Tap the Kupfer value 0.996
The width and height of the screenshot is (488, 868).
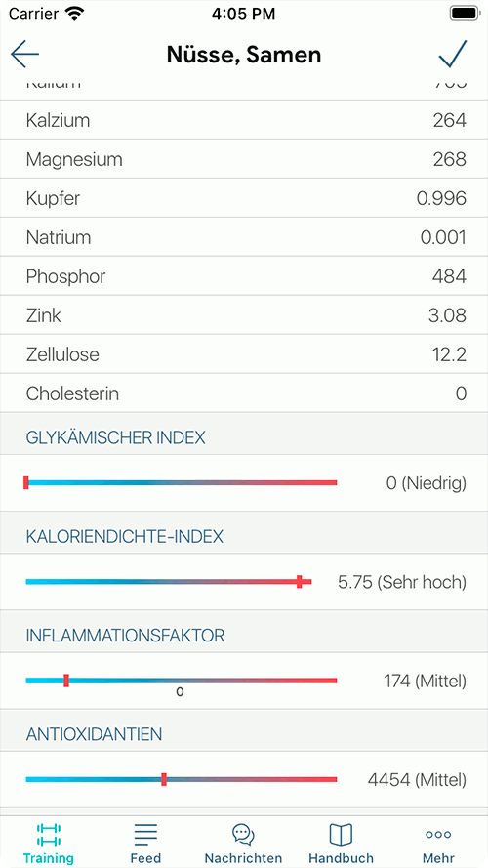point(441,199)
